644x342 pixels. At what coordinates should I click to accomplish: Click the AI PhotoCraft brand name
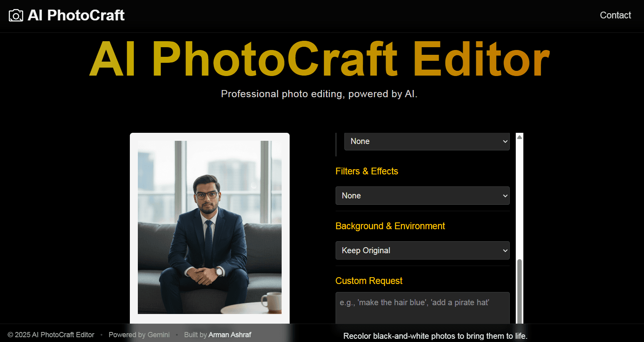[76, 16]
